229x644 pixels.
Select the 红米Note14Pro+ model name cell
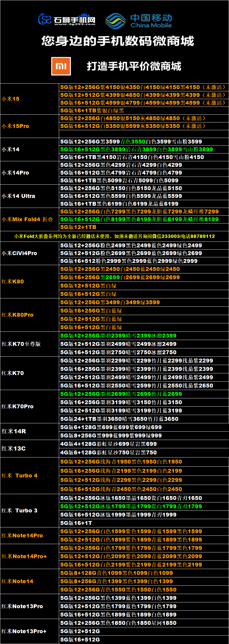tap(30, 556)
